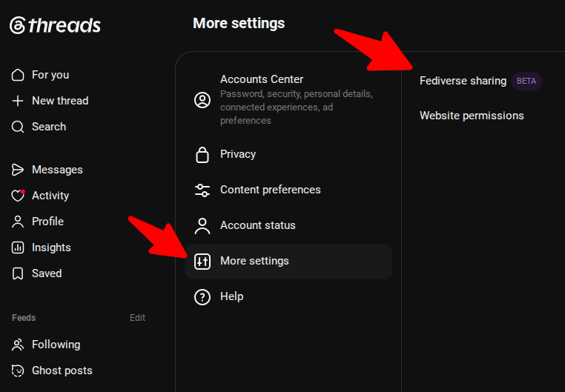The height and width of the screenshot is (392, 565).
Task: Open Account status
Action: [x=288, y=226]
